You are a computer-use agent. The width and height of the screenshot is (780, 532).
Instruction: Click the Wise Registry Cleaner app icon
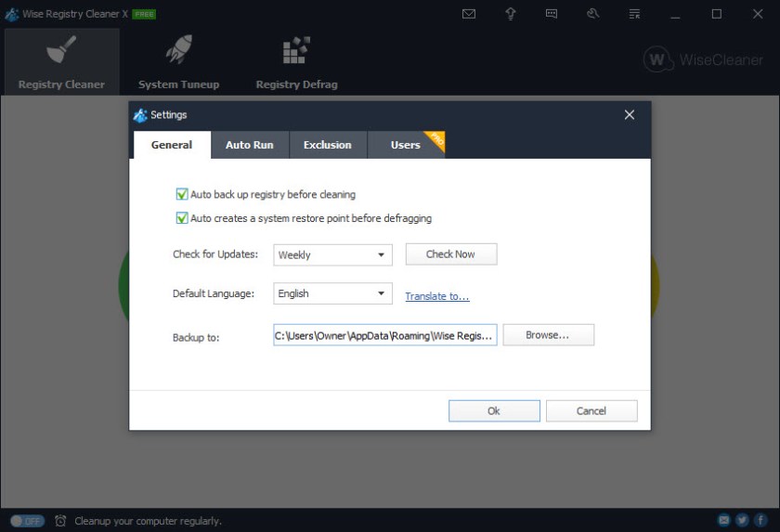11,14
